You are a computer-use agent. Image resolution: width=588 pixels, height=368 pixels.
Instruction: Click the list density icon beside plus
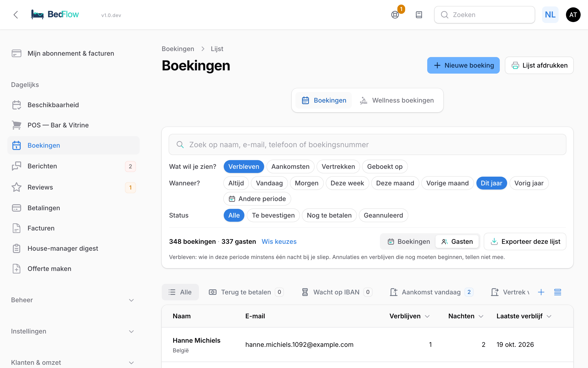coord(558,292)
